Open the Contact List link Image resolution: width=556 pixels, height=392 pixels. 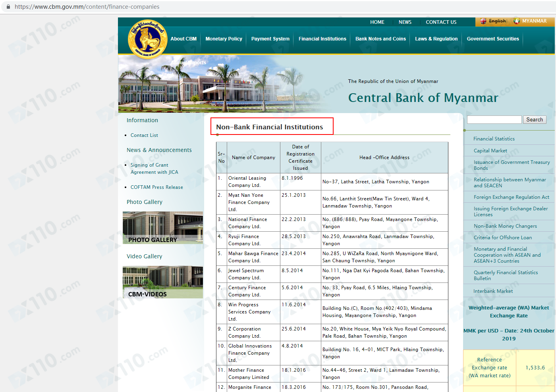coord(144,135)
